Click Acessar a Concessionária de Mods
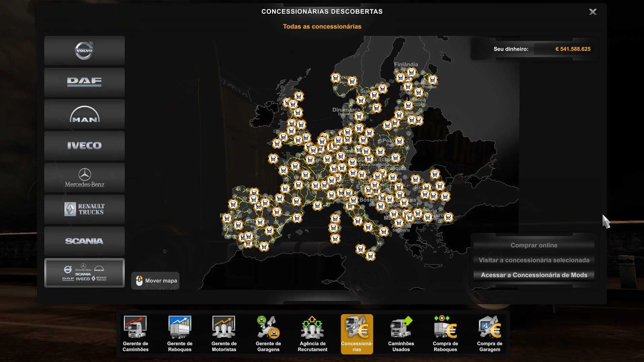The image size is (644, 362). click(534, 275)
